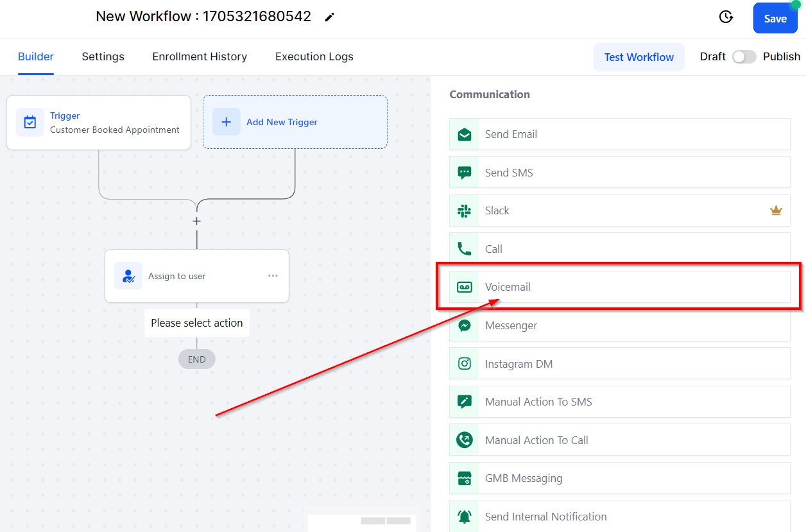Click the plus icon in Add New Trigger
Viewport: 806px width, 532px height.
click(x=227, y=122)
